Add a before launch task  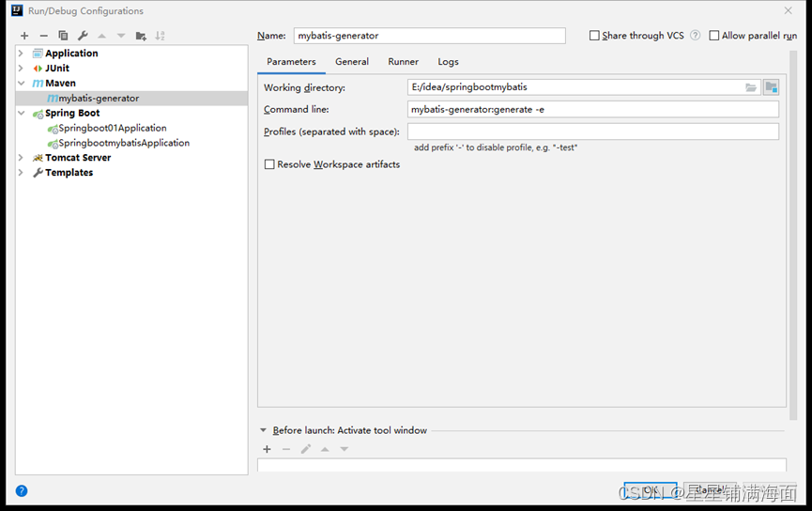(268, 449)
